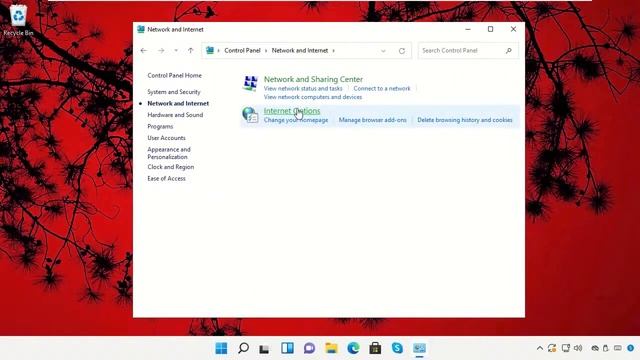Viewport: 640px width, 360px height.
Task: Click View network status and tasks
Action: point(303,89)
